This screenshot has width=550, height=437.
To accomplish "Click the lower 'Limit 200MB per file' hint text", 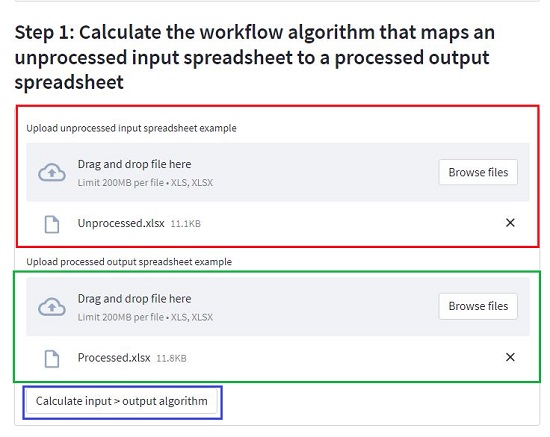I will (x=145, y=317).
